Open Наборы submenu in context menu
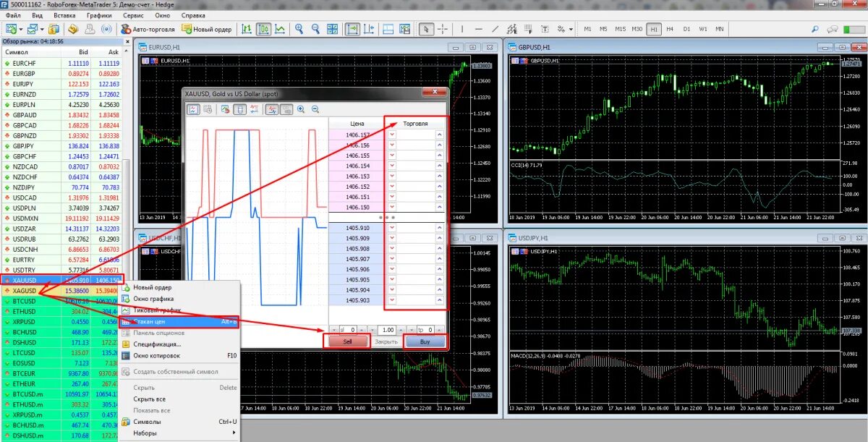The height and width of the screenshot is (442, 868). coord(179,433)
